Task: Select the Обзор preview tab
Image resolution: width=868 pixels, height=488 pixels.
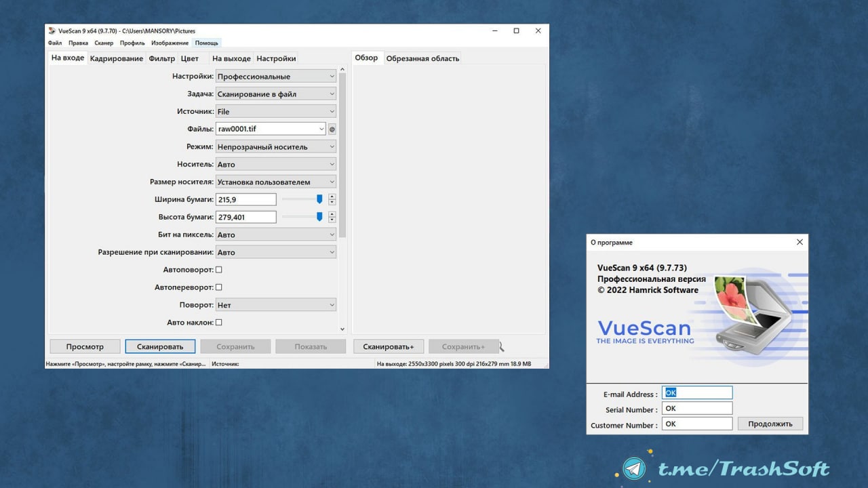Action: [367, 58]
